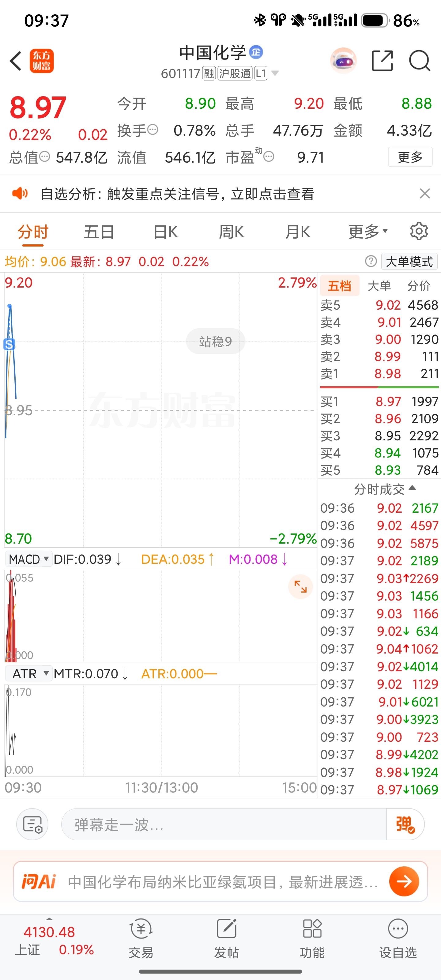Open chart settings gear icon
The width and height of the screenshot is (441, 980).
point(419,231)
